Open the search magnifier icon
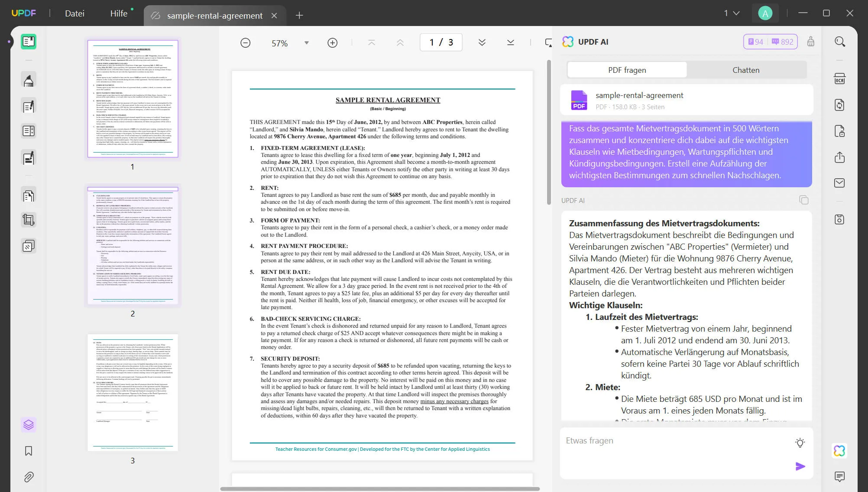Image resolution: width=868 pixels, height=492 pixels. 839,42
